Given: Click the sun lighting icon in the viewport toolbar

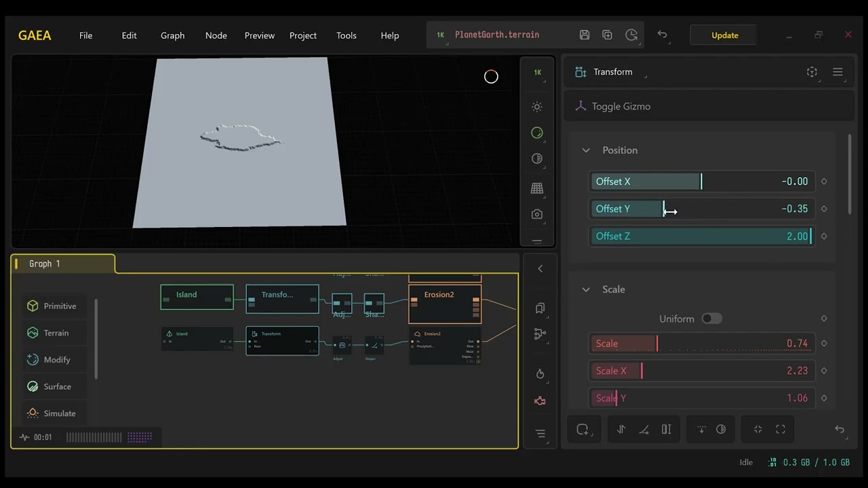Looking at the screenshot, I should pyautogui.click(x=537, y=107).
